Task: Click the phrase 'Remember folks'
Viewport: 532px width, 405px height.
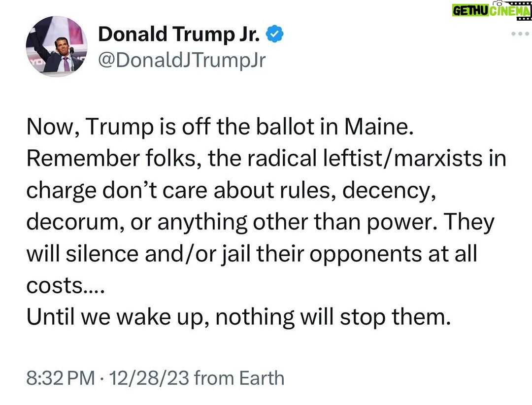Action: (112, 158)
